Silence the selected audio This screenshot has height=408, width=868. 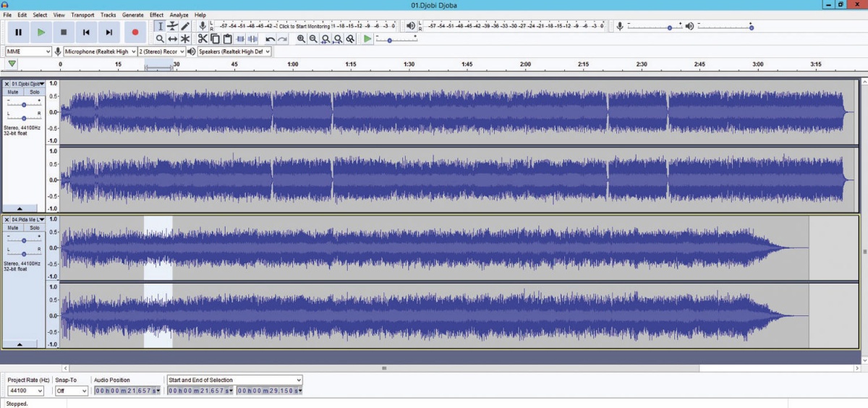252,38
